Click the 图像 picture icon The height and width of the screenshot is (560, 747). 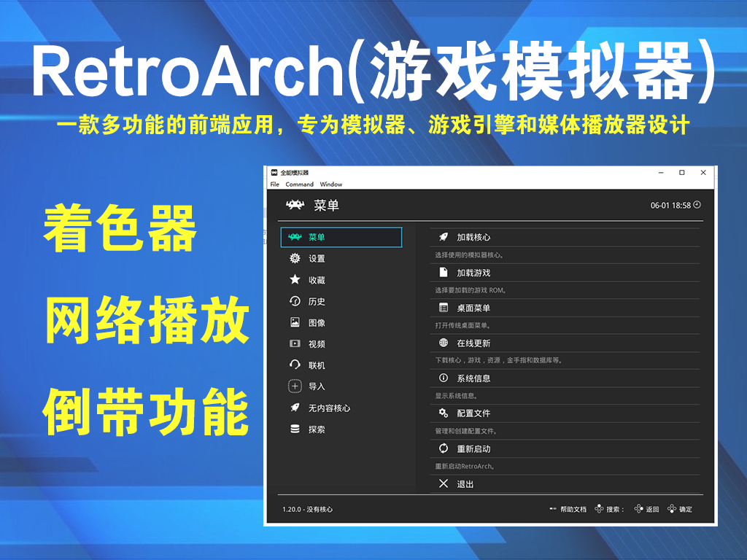295,322
